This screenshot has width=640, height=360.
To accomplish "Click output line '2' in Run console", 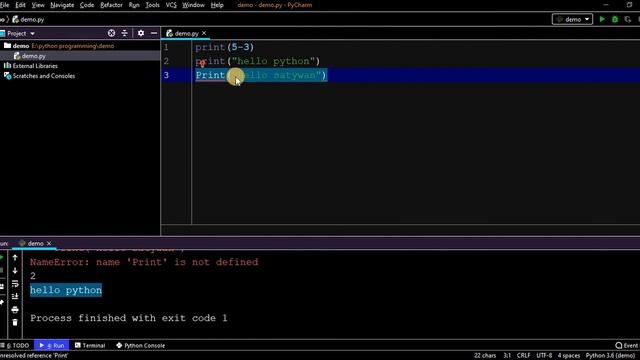I will tap(33, 276).
